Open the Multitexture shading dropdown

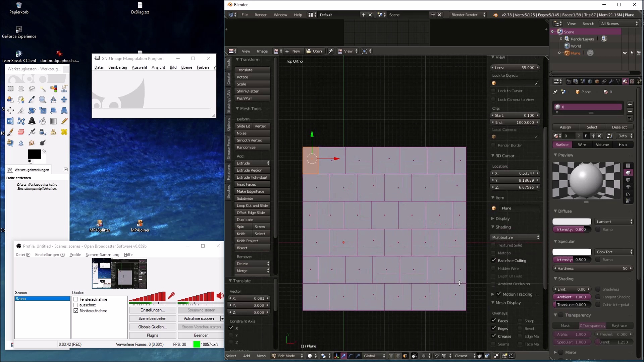[515, 237]
